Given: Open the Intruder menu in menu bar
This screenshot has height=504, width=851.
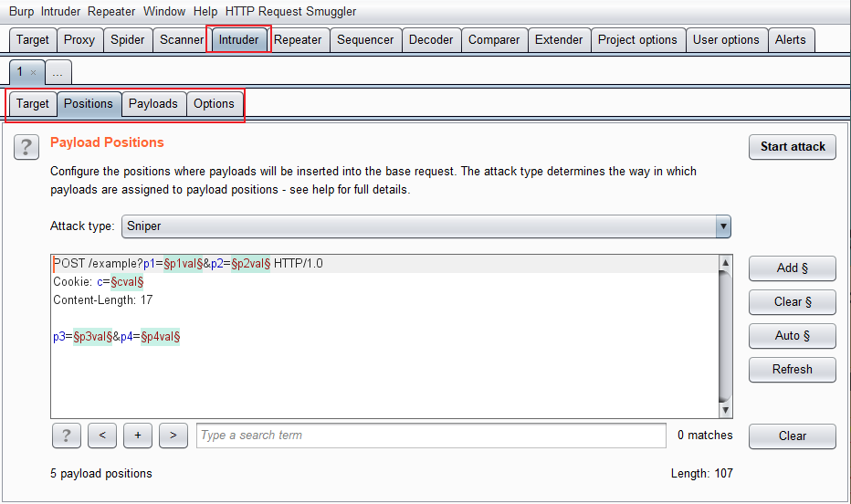Looking at the screenshot, I should 60,11.
